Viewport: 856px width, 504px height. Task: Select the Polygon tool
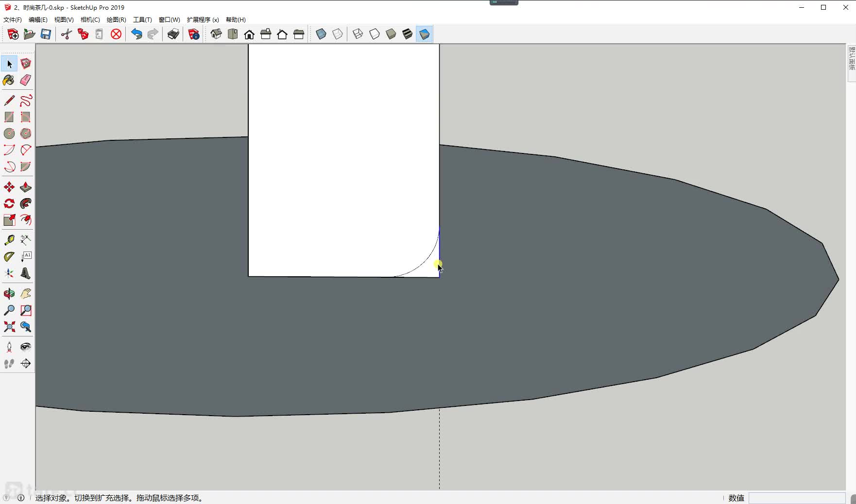26,134
